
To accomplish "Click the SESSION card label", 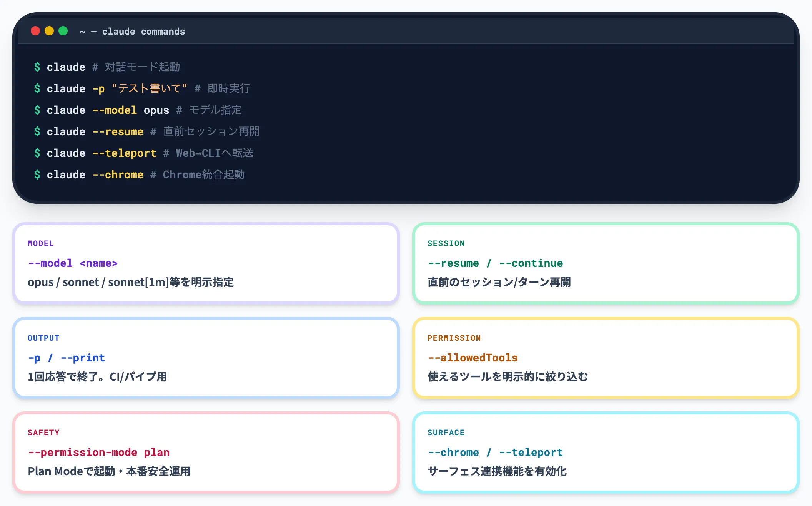I will click(446, 243).
